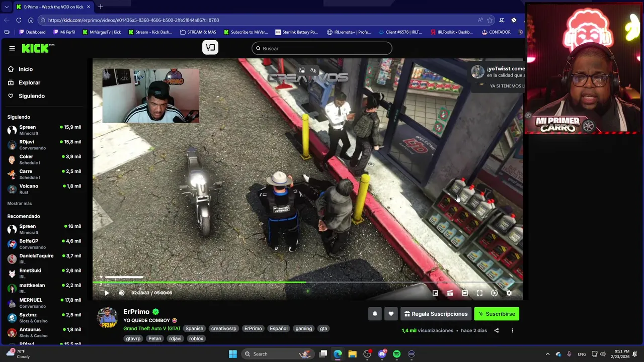
Task: Open Inicio in the sidebar
Action: click(26, 69)
